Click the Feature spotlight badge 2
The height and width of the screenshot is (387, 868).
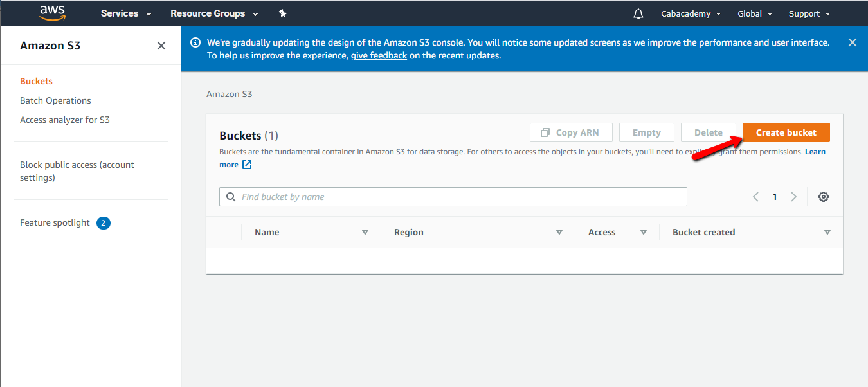click(104, 223)
